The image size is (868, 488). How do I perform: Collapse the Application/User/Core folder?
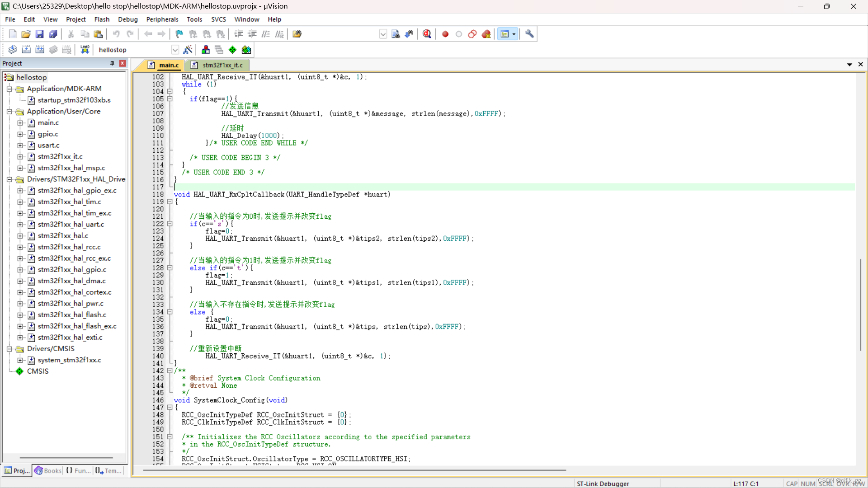[x=9, y=112]
